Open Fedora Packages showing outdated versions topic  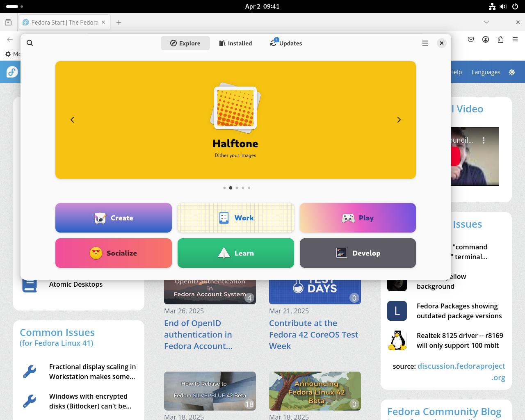coord(459,311)
